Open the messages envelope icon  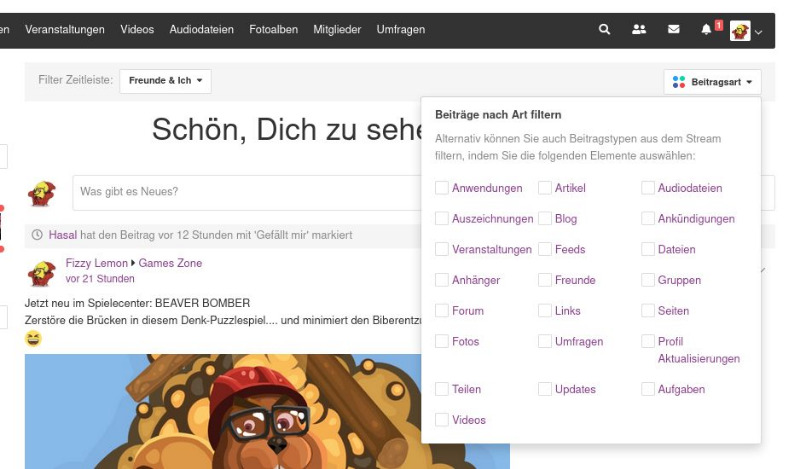click(x=673, y=30)
